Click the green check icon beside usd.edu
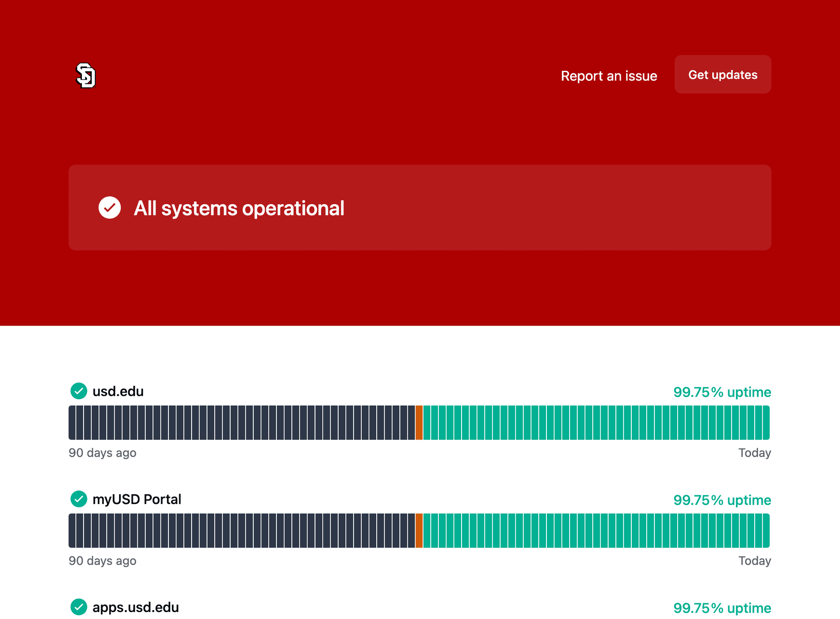Viewport: 840px width, 619px height. [79, 391]
